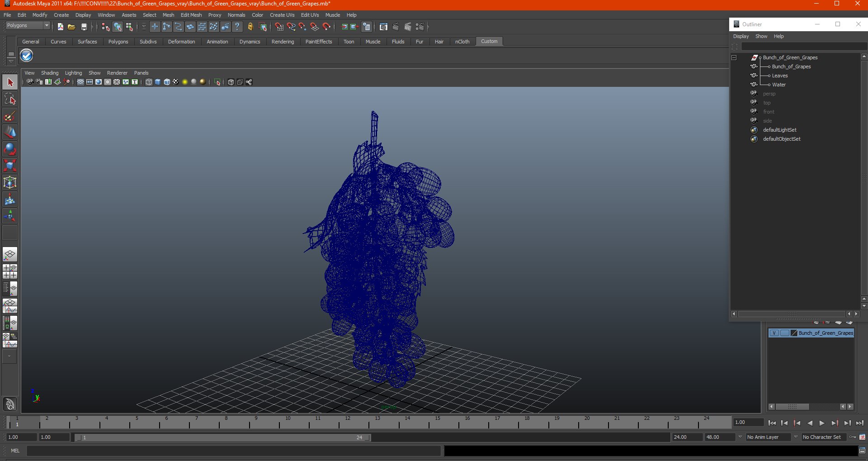
Task: Switch to the Rendering shelf tab
Action: 283,42
